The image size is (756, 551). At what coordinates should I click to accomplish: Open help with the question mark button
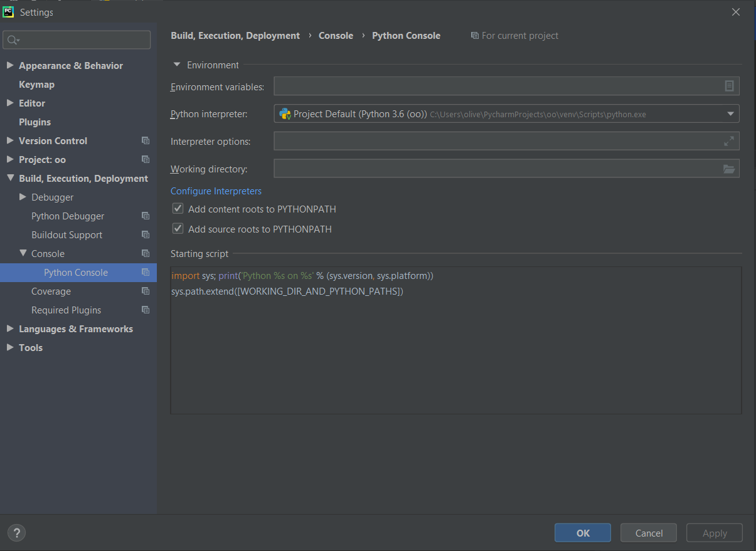17,533
